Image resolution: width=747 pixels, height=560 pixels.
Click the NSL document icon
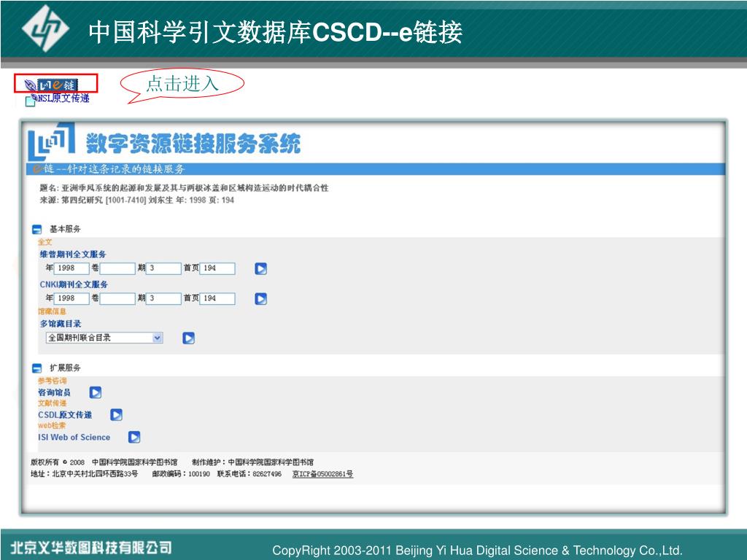coord(30,101)
